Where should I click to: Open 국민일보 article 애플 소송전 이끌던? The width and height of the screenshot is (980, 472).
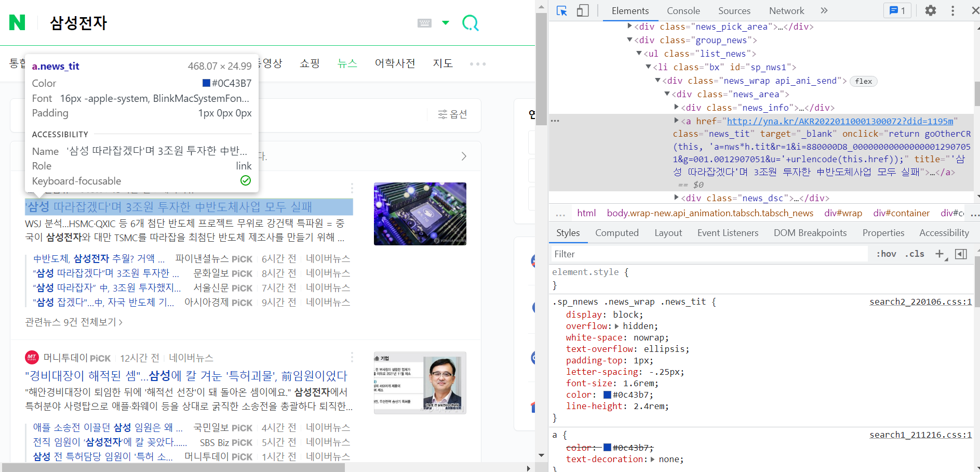pos(108,427)
